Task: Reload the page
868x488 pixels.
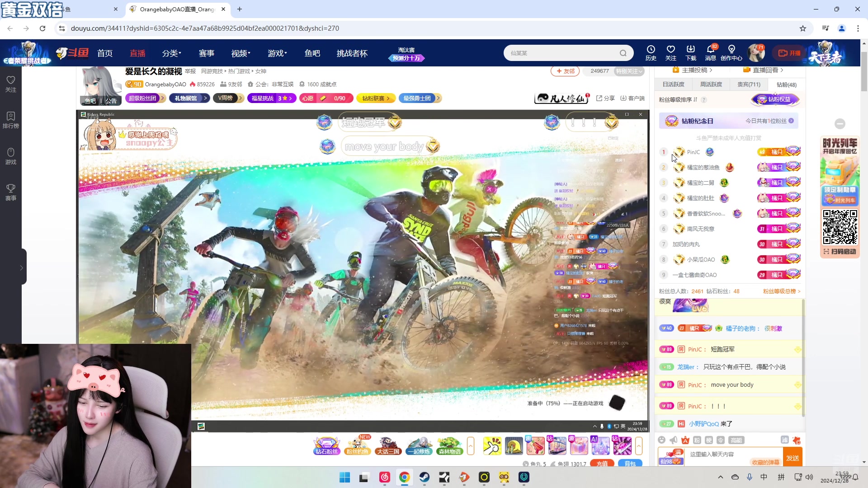Action: point(42,28)
